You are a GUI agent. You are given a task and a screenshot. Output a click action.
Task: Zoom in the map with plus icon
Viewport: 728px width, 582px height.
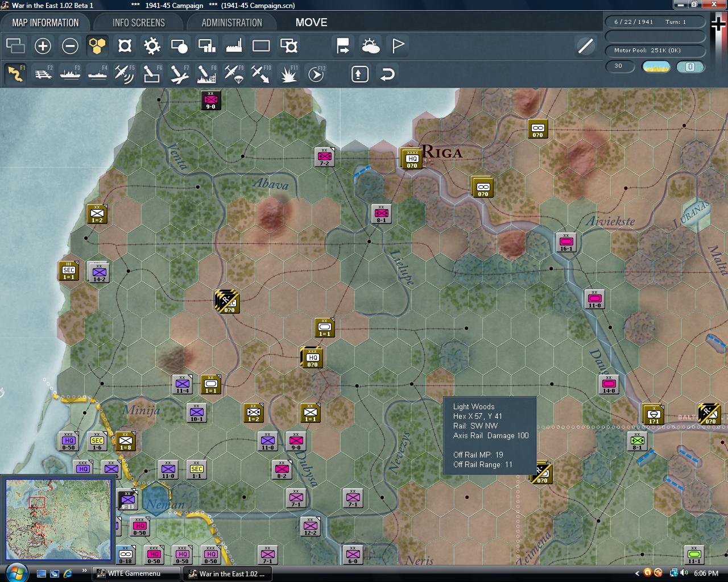pyautogui.click(x=43, y=46)
